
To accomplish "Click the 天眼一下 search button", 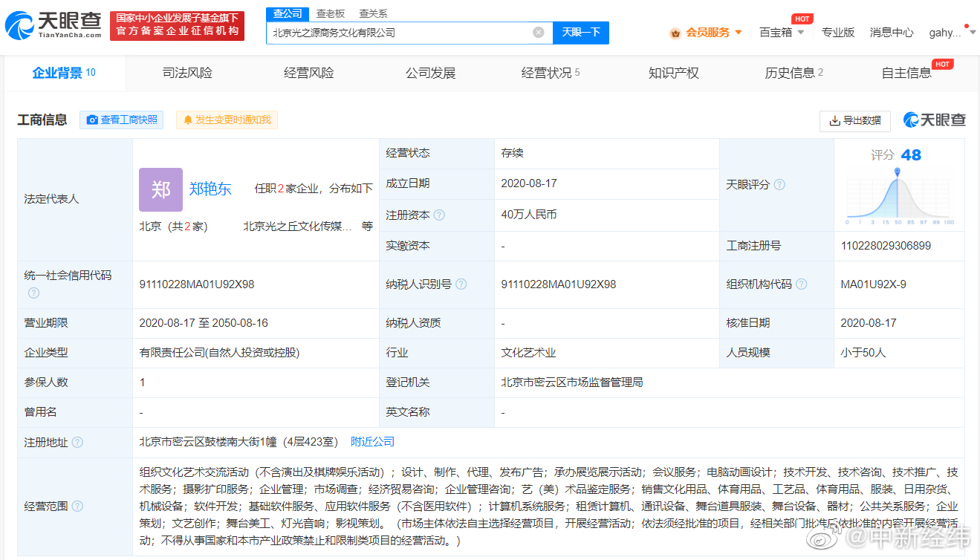I will pyautogui.click(x=580, y=33).
